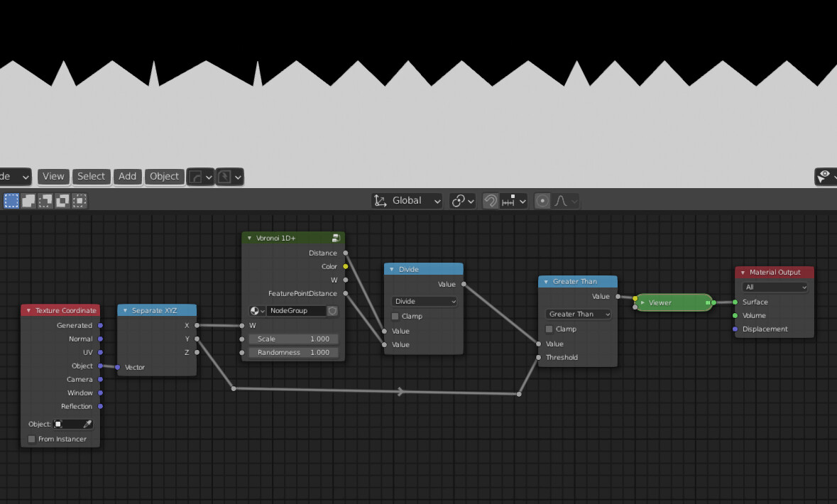Click the yellow Color output socket
Viewport: 837px width, 504px height.
click(x=345, y=266)
